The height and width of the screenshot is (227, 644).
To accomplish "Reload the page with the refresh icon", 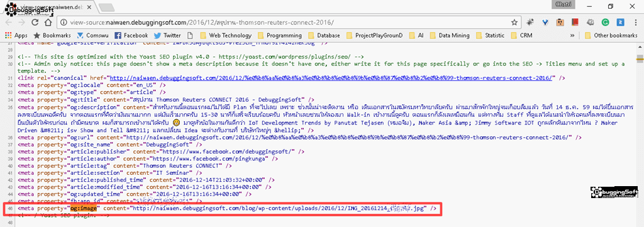I will click(x=35, y=22).
